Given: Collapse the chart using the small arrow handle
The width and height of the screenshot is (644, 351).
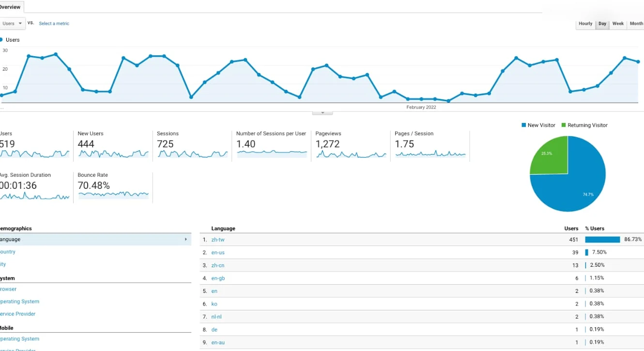Looking at the screenshot, I should tap(322, 112).
